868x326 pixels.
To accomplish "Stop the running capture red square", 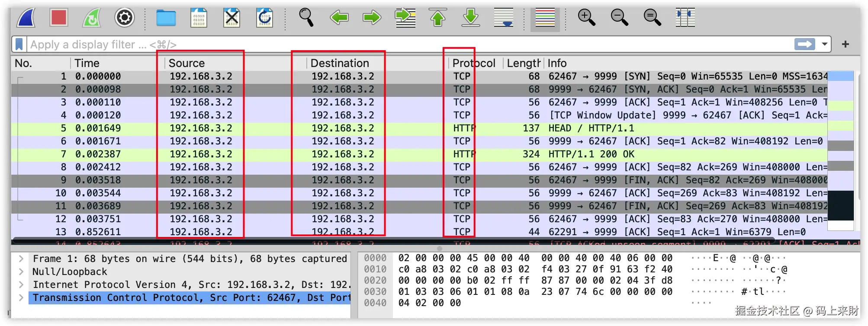I will [x=58, y=18].
